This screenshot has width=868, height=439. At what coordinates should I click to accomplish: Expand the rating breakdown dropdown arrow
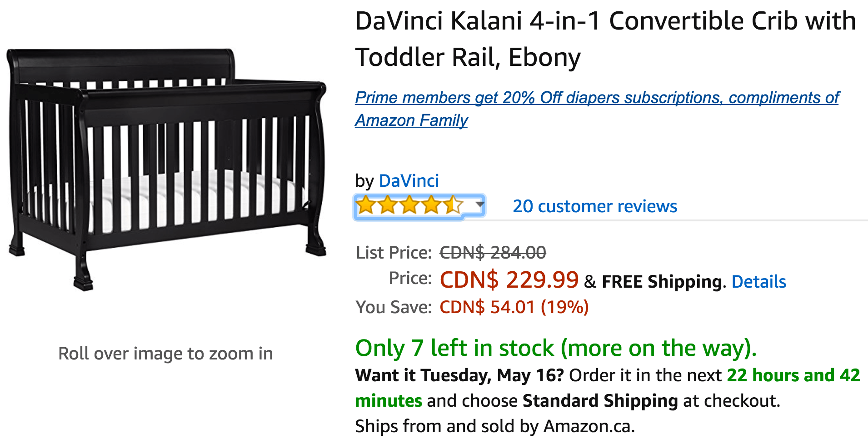(x=479, y=204)
